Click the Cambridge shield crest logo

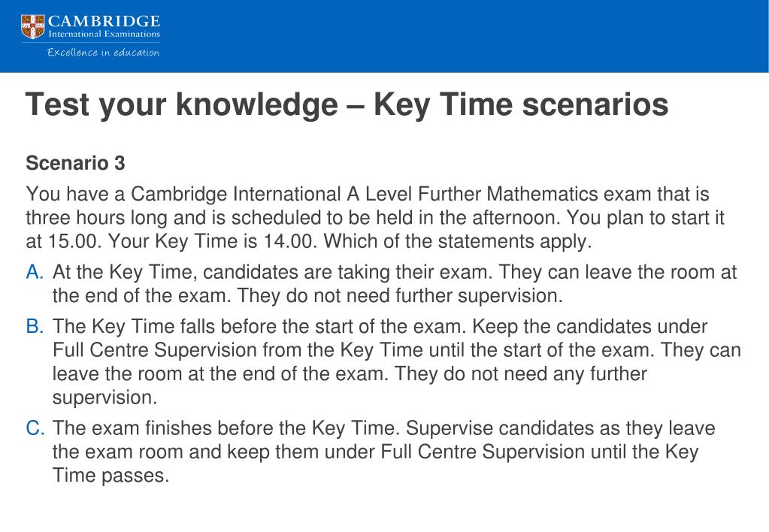(x=33, y=26)
